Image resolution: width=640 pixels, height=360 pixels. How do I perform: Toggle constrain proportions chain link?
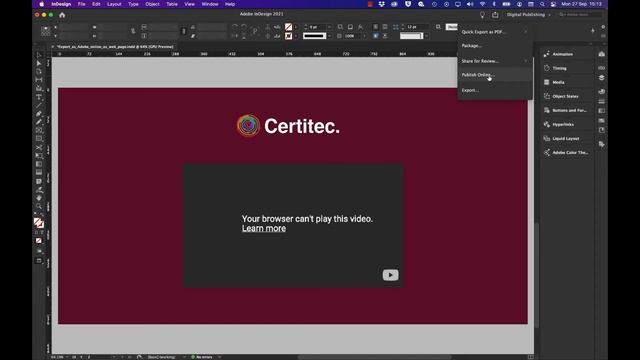[x=133, y=31]
